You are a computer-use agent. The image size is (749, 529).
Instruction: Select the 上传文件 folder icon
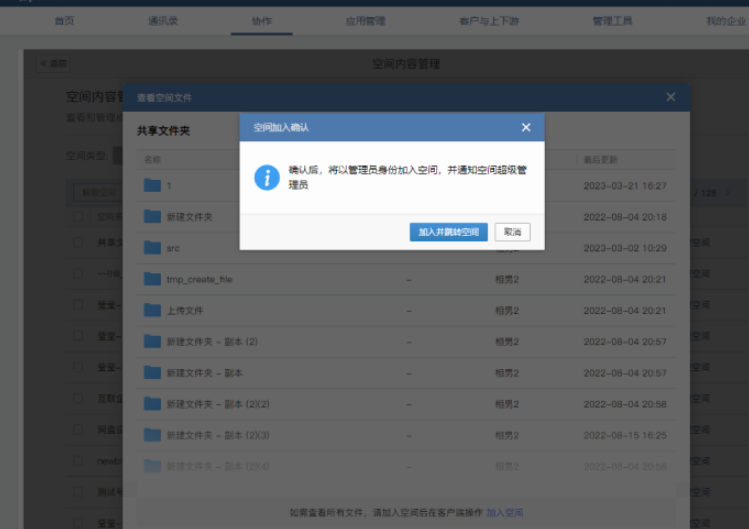[152, 310]
